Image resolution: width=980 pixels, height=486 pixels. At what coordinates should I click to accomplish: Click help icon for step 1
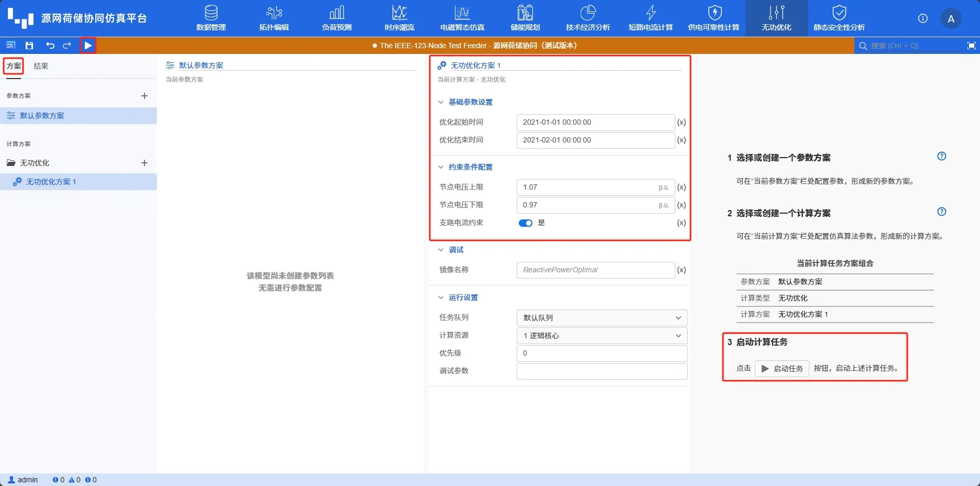(x=942, y=156)
